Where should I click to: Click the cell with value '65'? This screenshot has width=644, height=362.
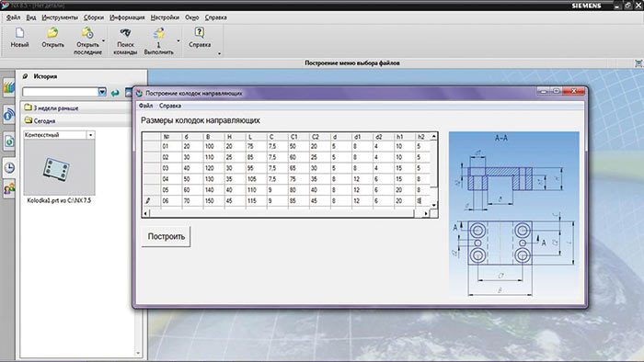click(x=299, y=168)
